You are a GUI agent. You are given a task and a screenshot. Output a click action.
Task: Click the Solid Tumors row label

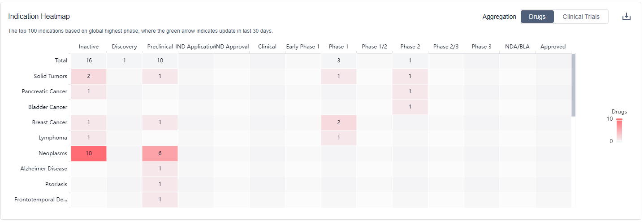click(x=50, y=76)
